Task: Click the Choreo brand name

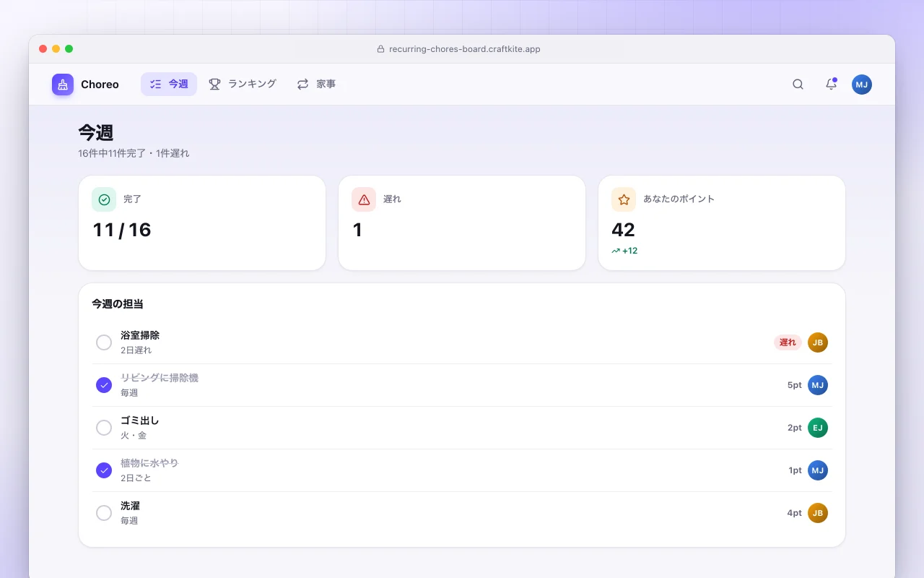Action: coord(100,85)
